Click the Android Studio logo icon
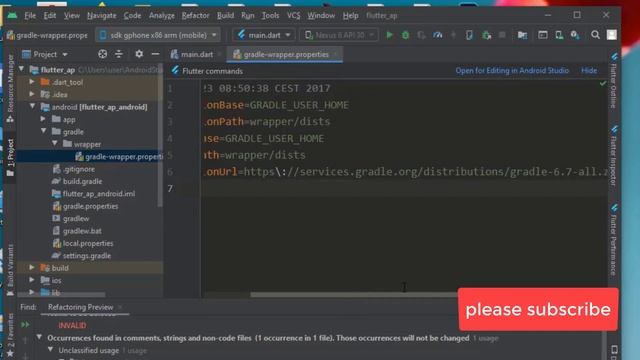This screenshot has width=640, height=360. click(12, 16)
